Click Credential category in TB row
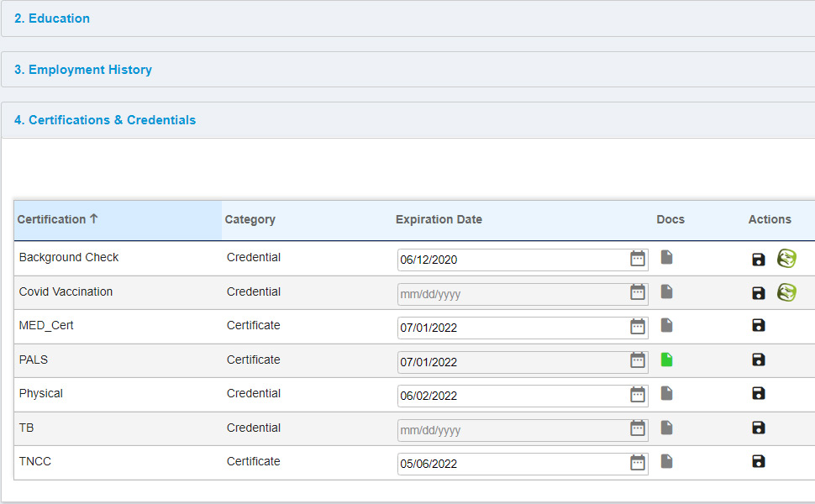Image resolution: width=815 pixels, height=504 pixels. point(254,428)
